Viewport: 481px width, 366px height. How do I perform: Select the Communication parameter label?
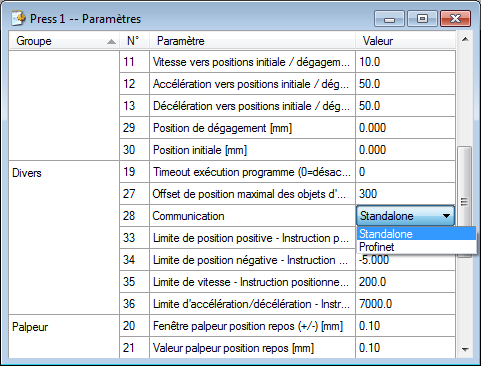[188, 216]
